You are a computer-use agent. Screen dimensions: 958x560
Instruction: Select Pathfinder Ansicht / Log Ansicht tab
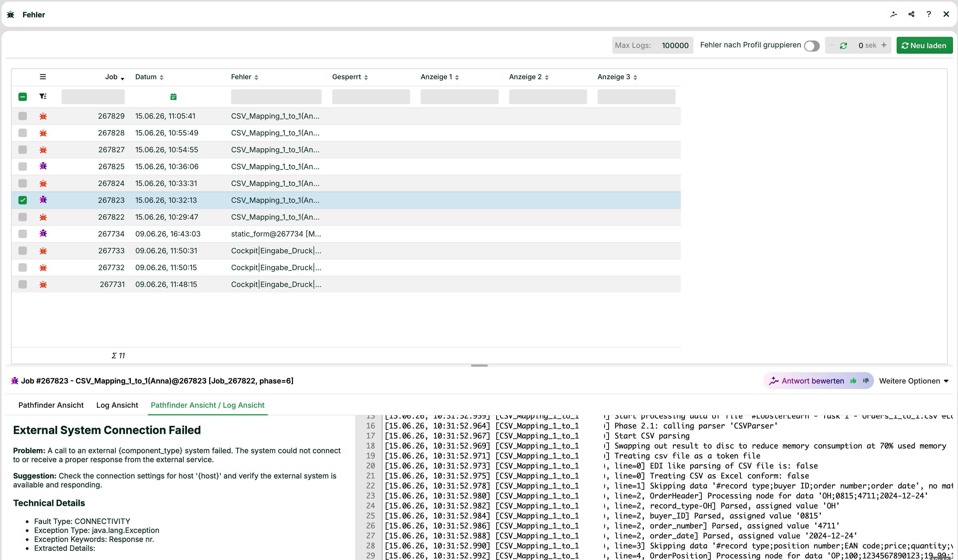pyautogui.click(x=207, y=405)
